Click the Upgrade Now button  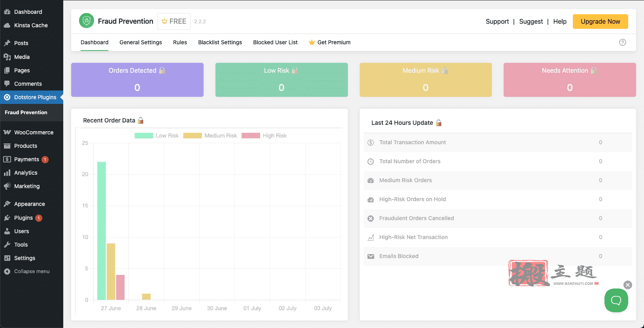pyautogui.click(x=600, y=21)
